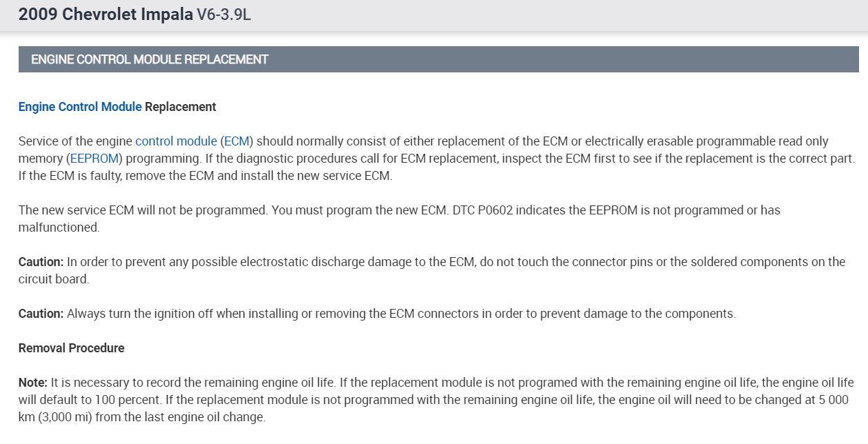Viewport: 868px width, 444px height.
Task: Click the gray ENGINE CONTROL MODULE REPLACEMENT header bar
Action: [438, 59]
